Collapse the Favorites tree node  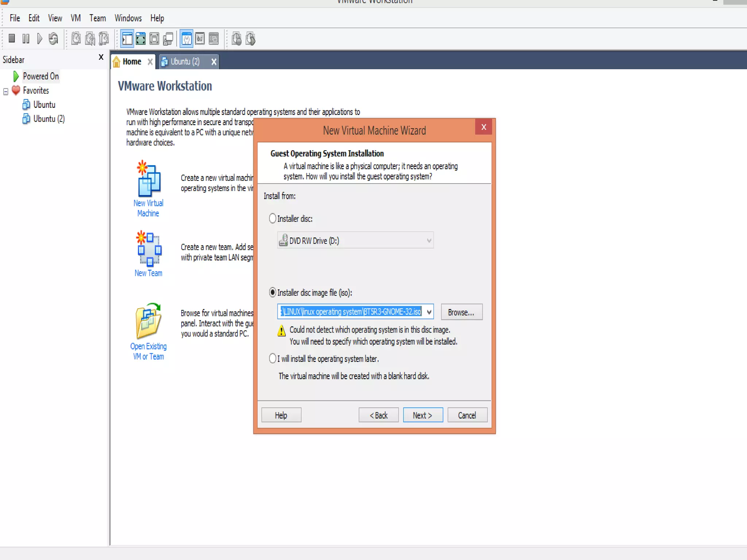5,91
